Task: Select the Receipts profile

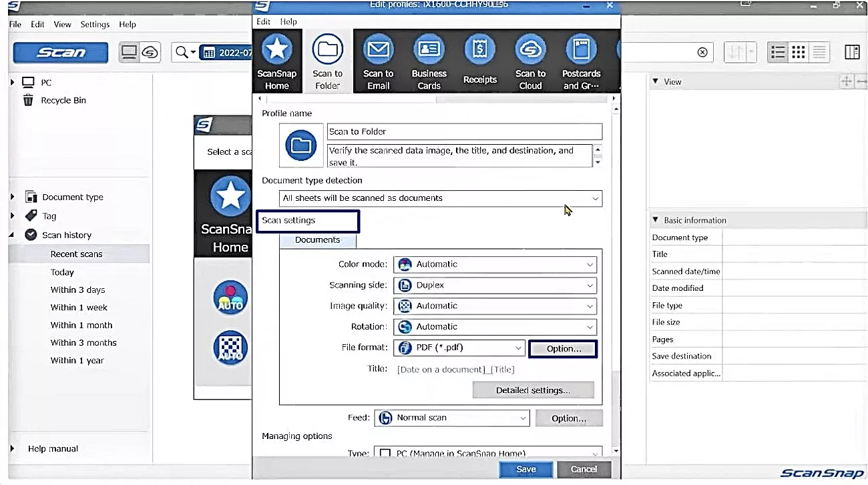Action: (x=479, y=60)
